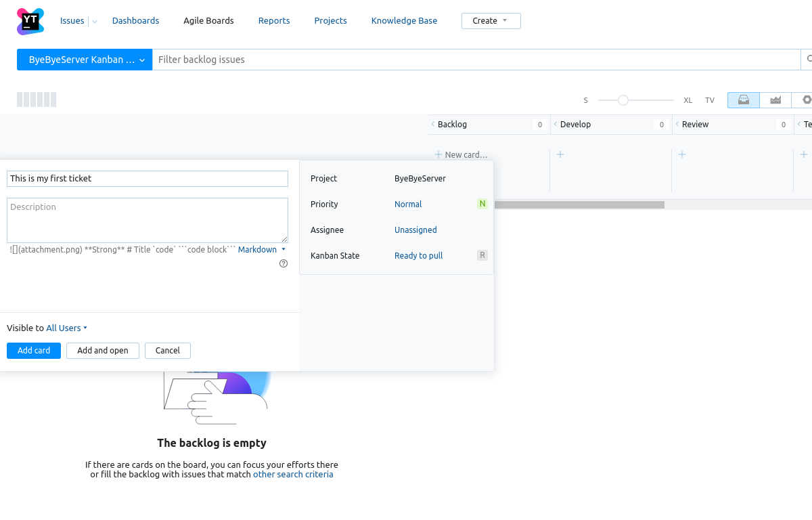812x520 pixels.
Task: Set card size to S label
Action: pyautogui.click(x=586, y=100)
